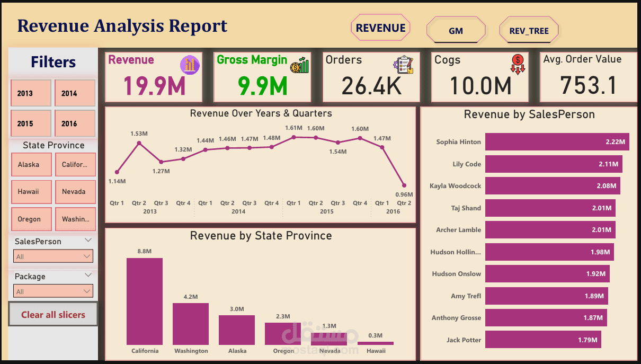The width and height of the screenshot is (641, 364).
Task: Click the purple Revenue chart icon
Action: click(189, 65)
